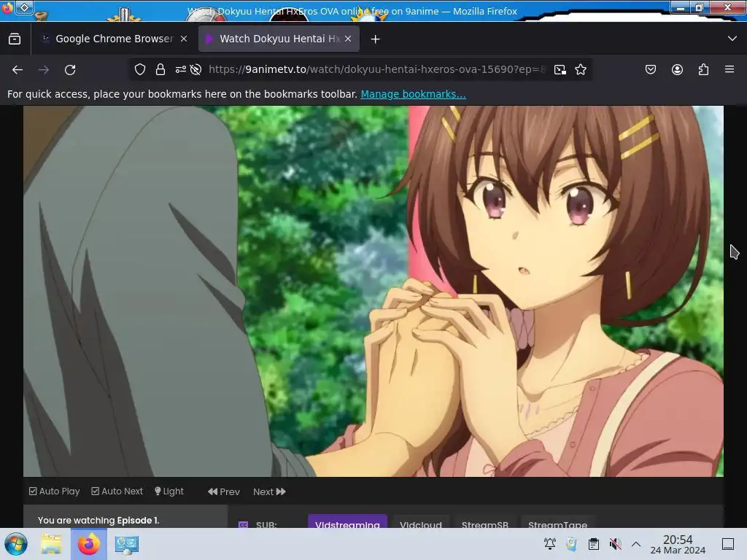Select the Vidcloud server
Screen dimensions: 747x560
[x=421, y=521]
